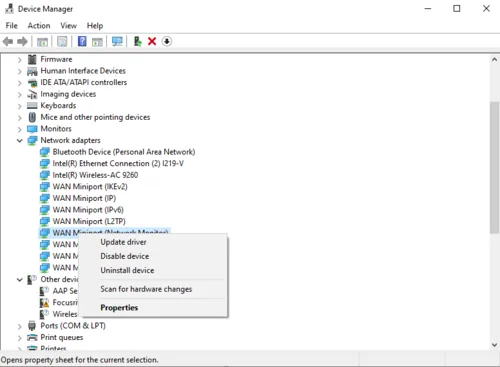
Task: Click the Update device driver green toolbar icon
Action: coord(137,41)
